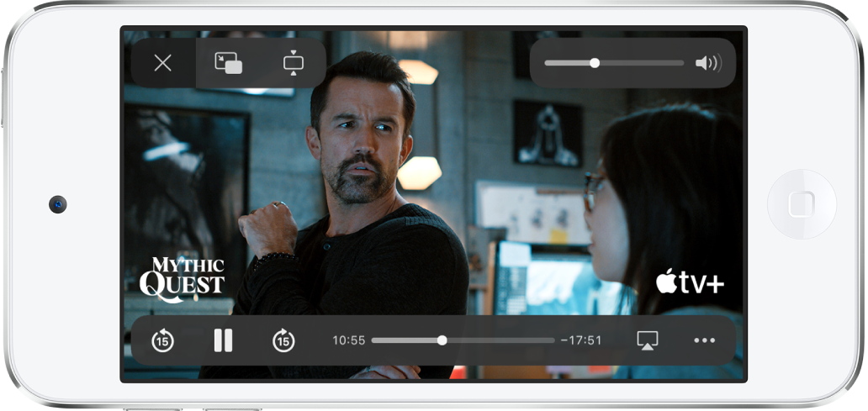
Task: Open AirPlay device options
Action: click(647, 340)
